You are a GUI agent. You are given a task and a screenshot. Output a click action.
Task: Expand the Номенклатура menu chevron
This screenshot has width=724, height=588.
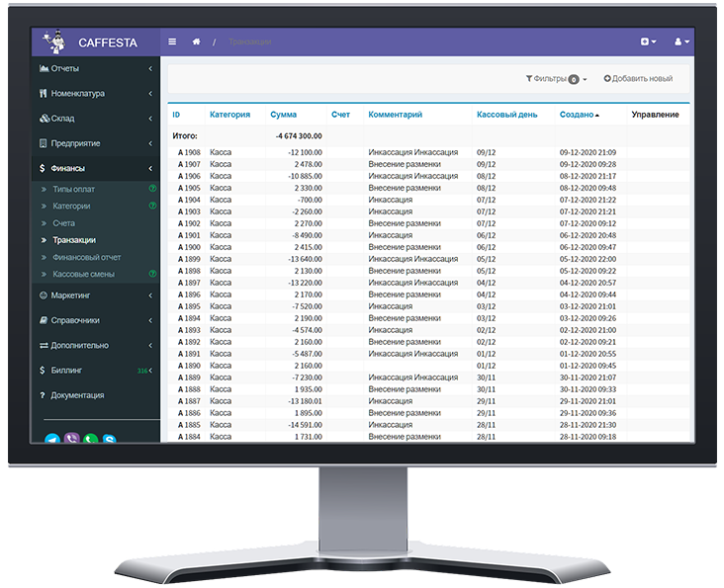click(x=150, y=93)
